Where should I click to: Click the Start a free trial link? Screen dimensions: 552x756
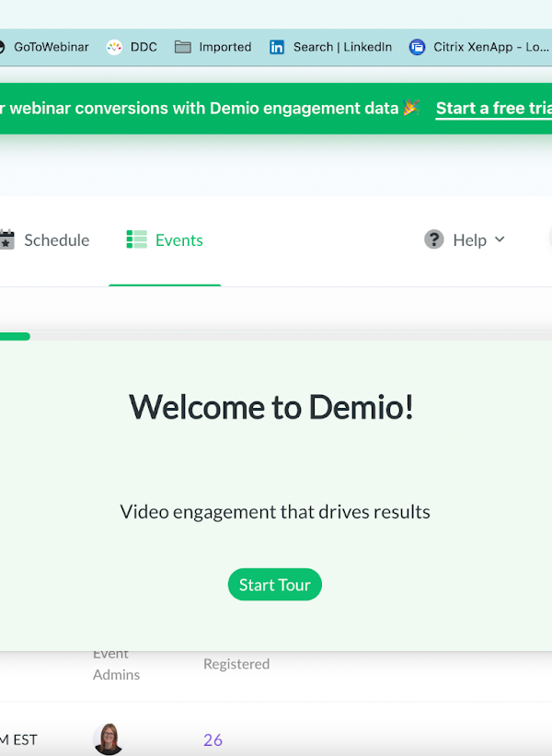(x=494, y=108)
